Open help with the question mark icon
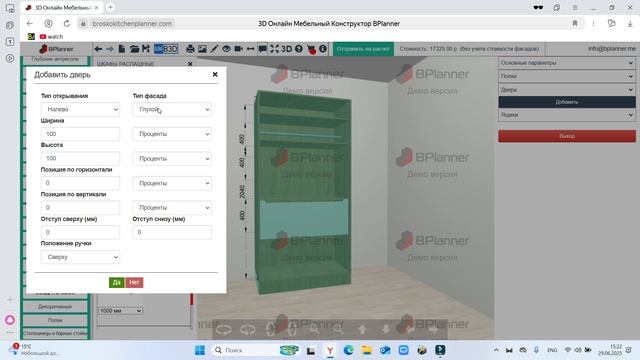Image resolution: width=640 pixels, height=360 pixels. coord(299,49)
